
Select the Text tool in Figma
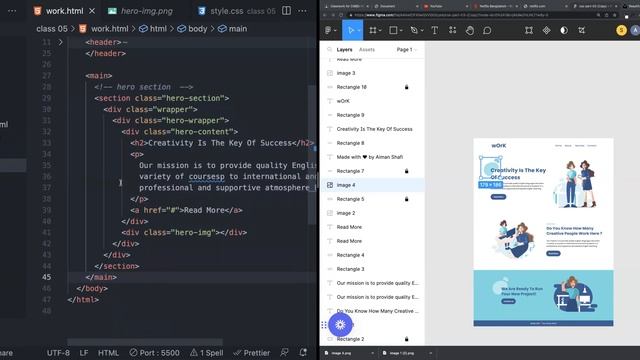click(435, 30)
